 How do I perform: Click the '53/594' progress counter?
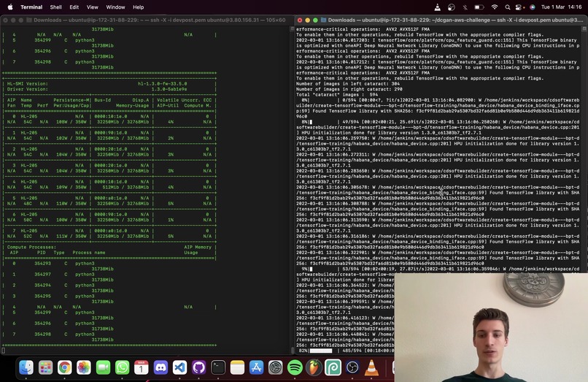tap(351, 269)
